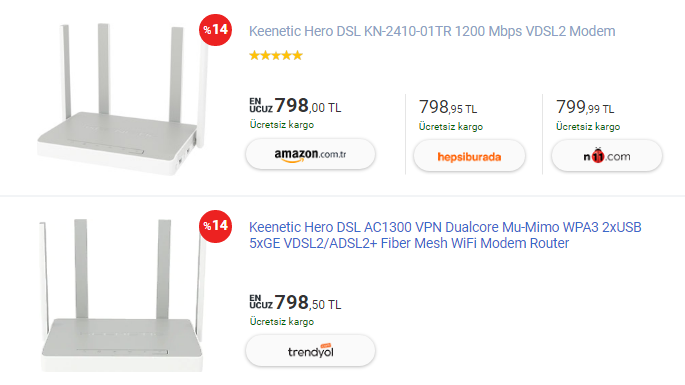Viewport: 685px width, 385px height.
Task: Click the trendyol store button
Action: 311,351
